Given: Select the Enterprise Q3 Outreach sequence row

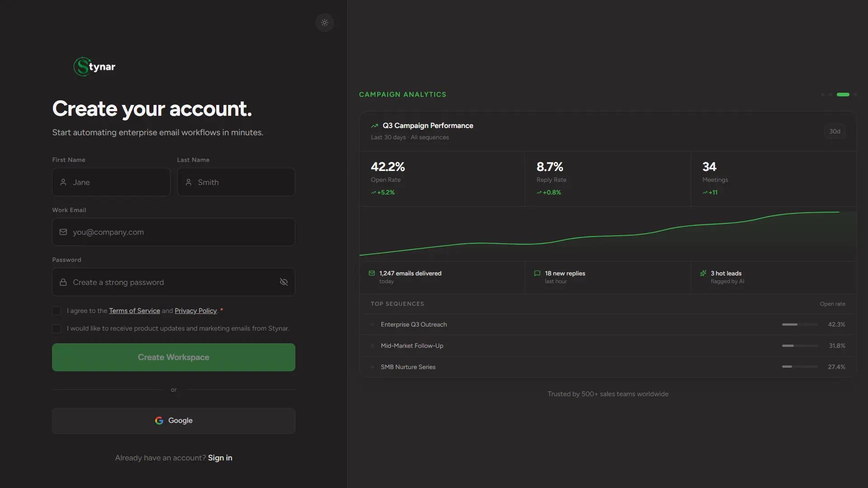Looking at the screenshot, I should pyautogui.click(x=608, y=325).
